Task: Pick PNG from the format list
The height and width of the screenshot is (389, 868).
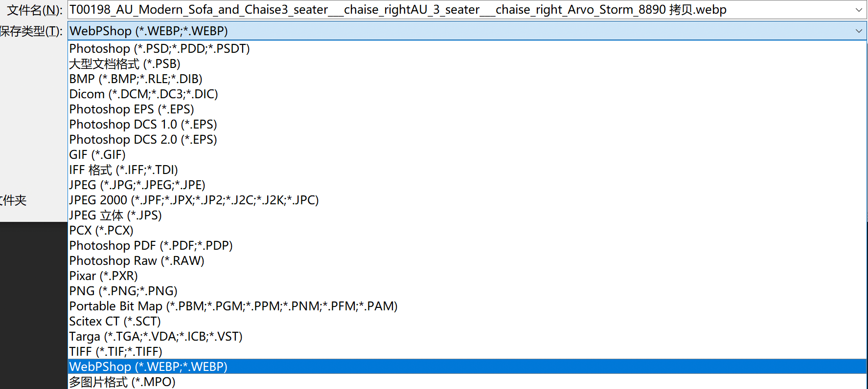Action: click(x=123, y=291)
